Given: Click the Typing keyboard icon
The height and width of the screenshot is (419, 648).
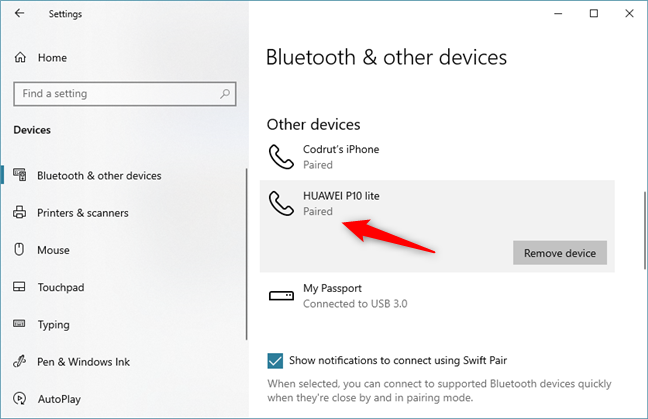Looking at the screenshot, I should (x=20, y=325).
